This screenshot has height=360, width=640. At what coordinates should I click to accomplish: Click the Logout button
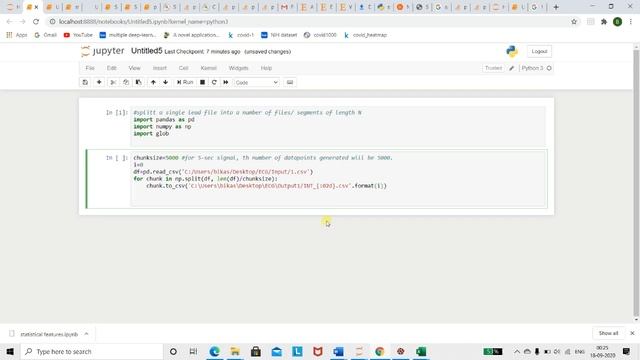tap(539, 51)
